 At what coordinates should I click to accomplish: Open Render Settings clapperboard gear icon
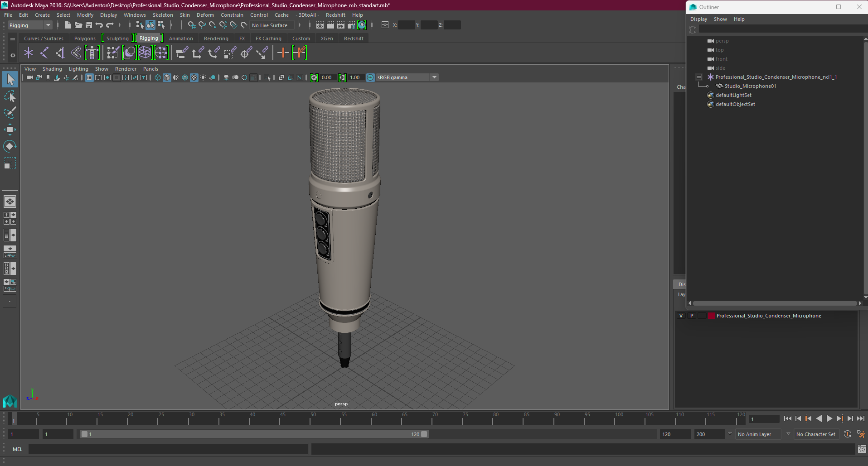[x=351, y=25]
